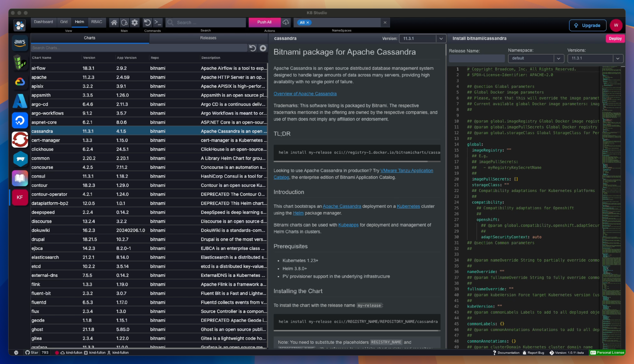The width and height of the screenshot is (634, 364).
Task: Select the Linode green blocks icon
Action: (x=20, y=62)
